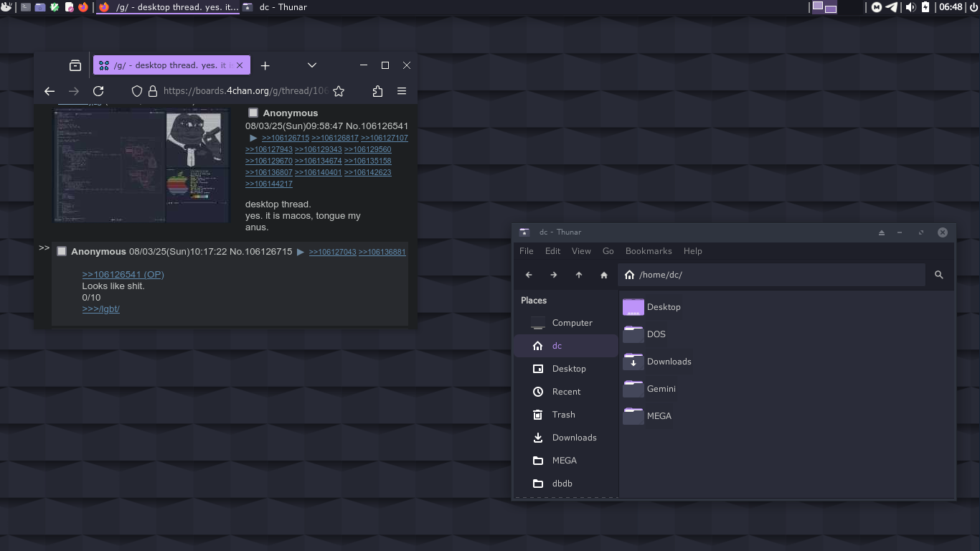Select the Gemini folder

(650, 389)
